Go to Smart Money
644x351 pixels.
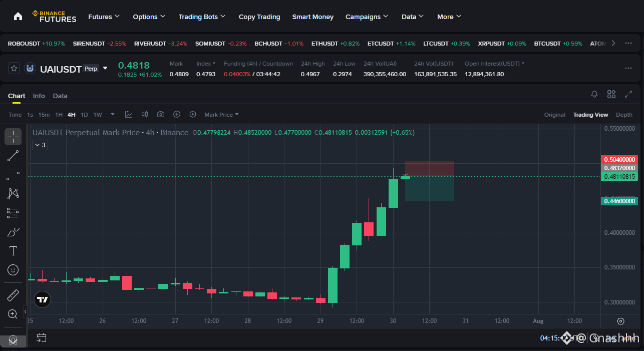[313, 17]
